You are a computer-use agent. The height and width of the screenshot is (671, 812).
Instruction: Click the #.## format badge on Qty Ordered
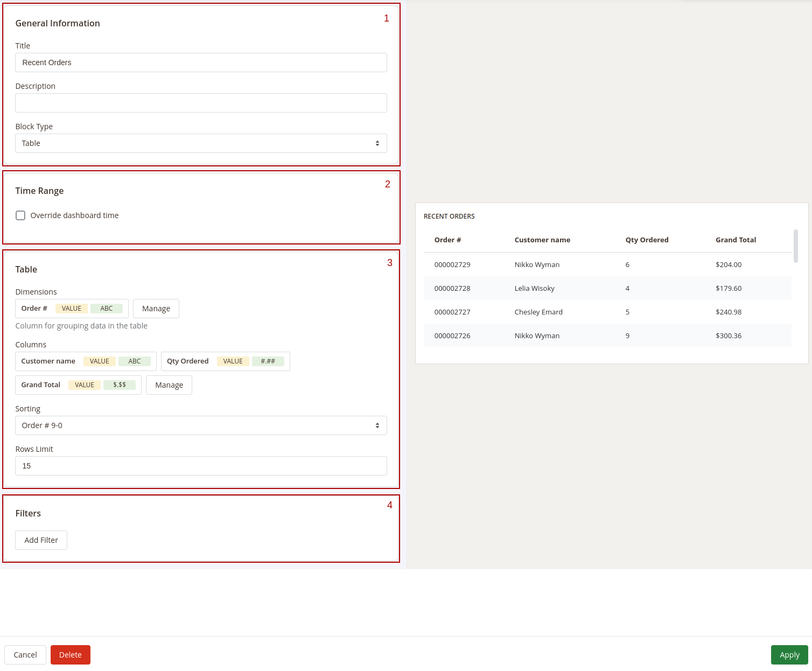[x=268, y=361]
